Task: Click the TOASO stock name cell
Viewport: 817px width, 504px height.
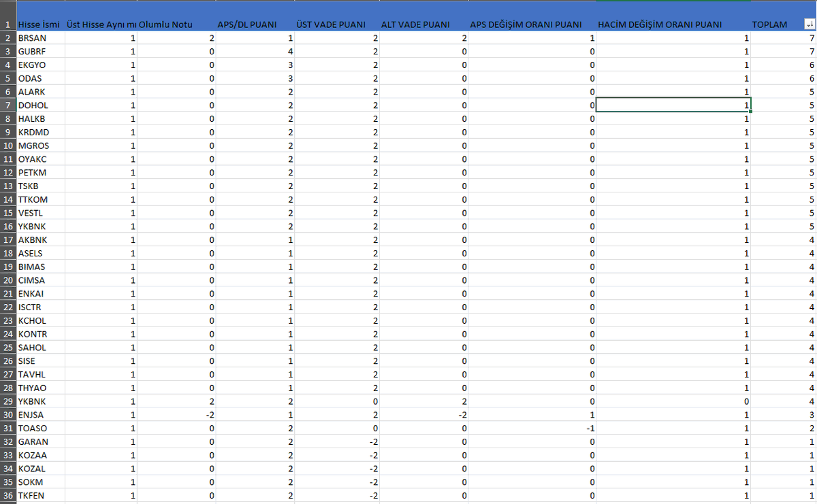Action: point(39,429)
